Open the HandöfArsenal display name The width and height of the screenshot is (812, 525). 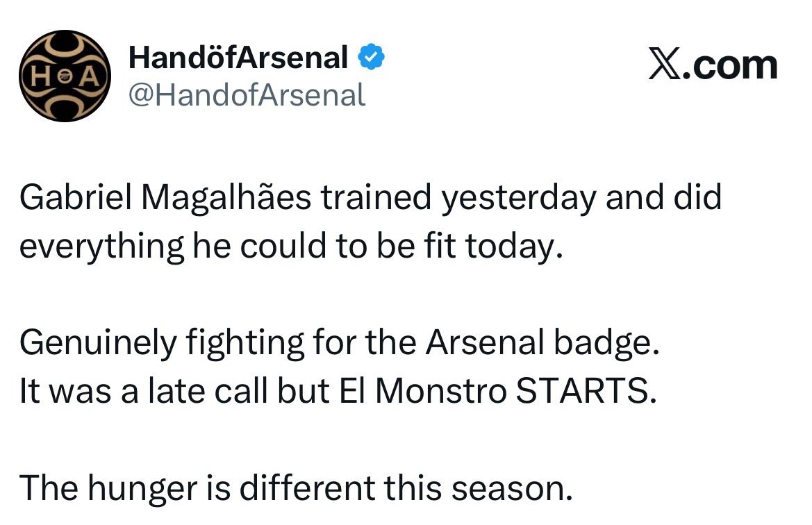238,59
